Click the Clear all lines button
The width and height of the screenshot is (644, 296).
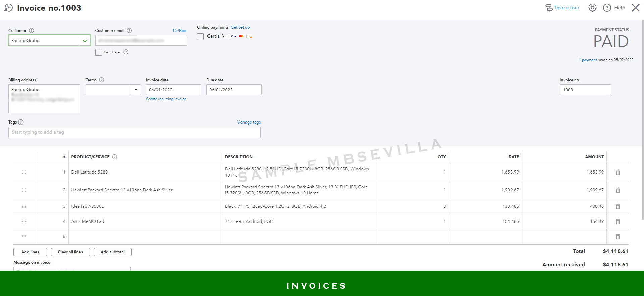click(70, 252)
